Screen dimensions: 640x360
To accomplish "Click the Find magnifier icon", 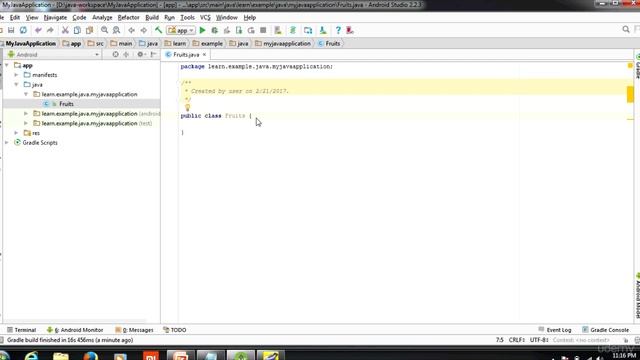I will (104, 30).
